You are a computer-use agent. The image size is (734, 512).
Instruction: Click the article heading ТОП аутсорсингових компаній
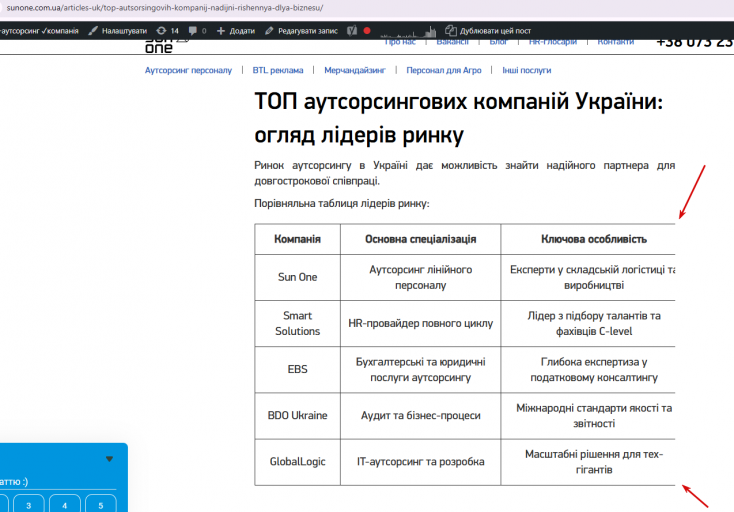459,118
